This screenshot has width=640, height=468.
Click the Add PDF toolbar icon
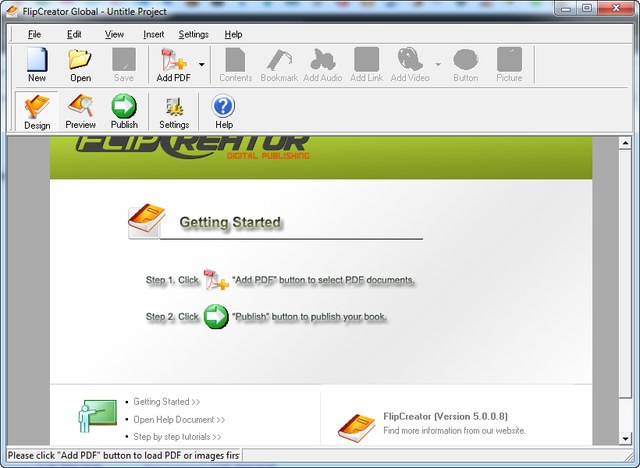[x=172, y=63]
